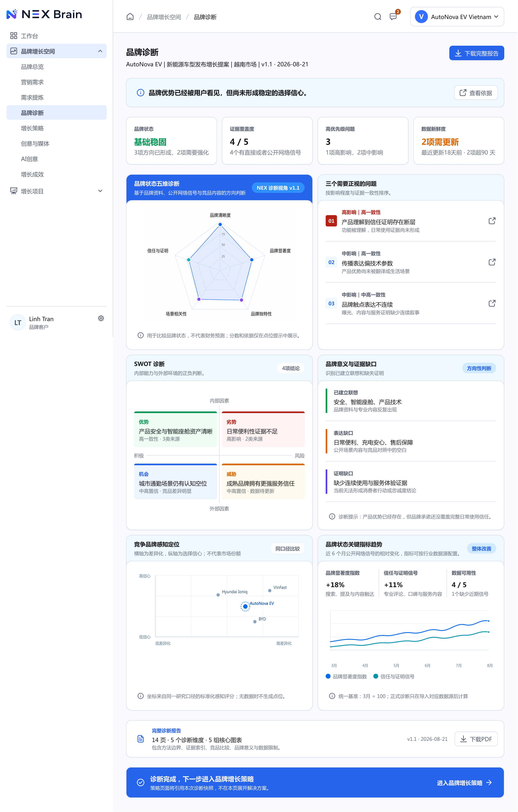Select AI创意 menu item
Image resolution: width=518 pixels, height=812 pixels.
(57, 159)
